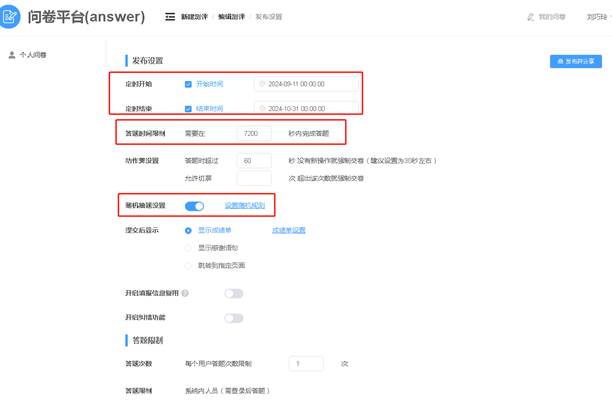
Task: Click the blue 发布并分享 button
Action: coord(575,61)
